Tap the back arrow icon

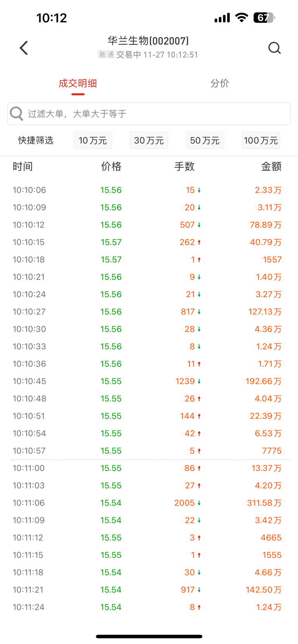tap(24, 48)
